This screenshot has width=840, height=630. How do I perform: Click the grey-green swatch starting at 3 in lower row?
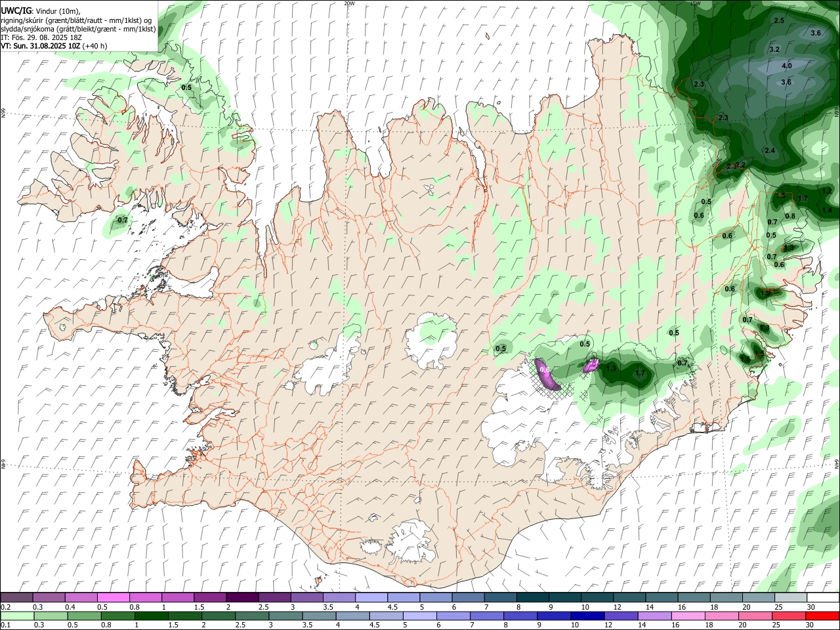285,616
